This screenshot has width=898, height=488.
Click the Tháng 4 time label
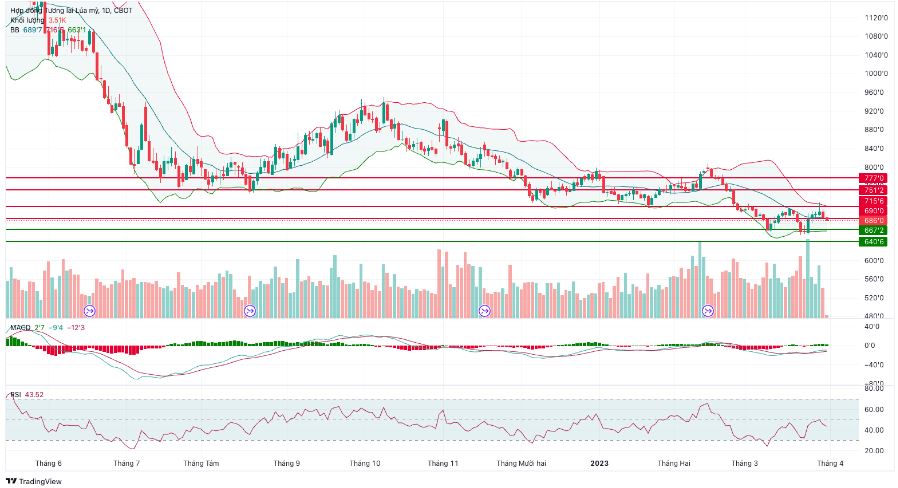point(830,463)
